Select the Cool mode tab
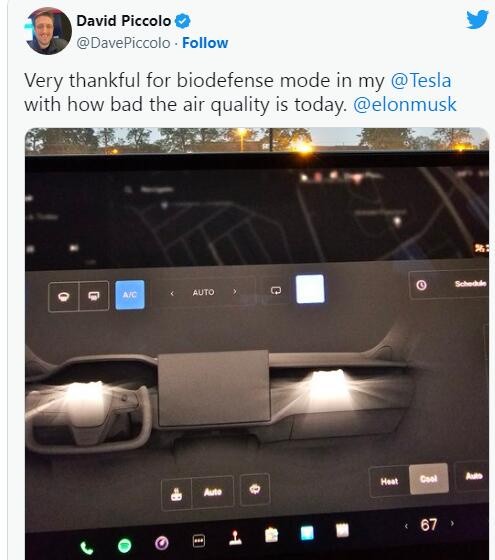The image size is (495, 560). 429,479
